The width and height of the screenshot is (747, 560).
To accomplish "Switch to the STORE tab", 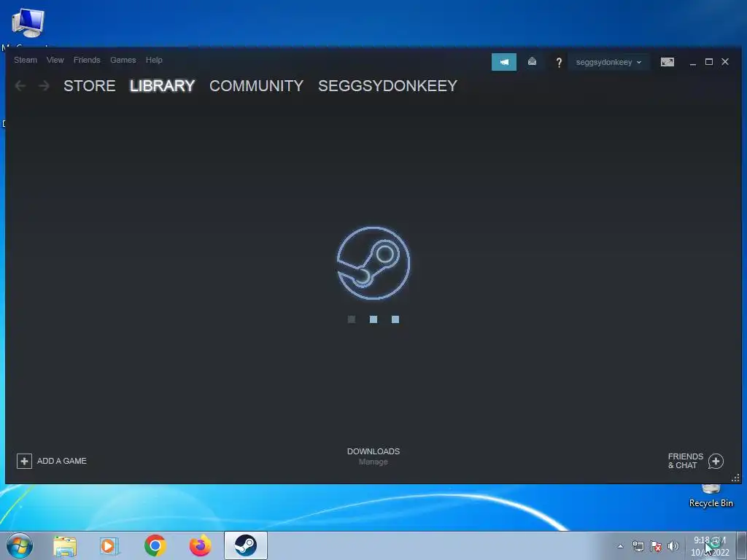I will (90, 86).
